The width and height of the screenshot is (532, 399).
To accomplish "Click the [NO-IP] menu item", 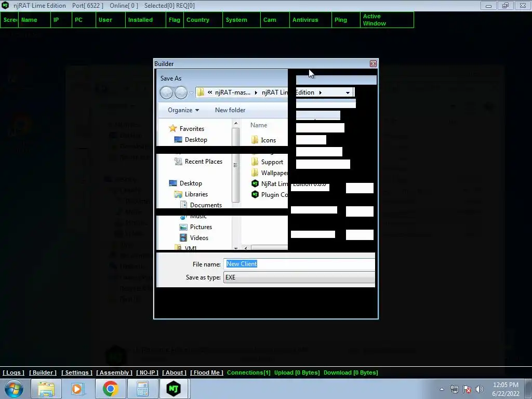I will pyautogui.click(x=147, y=373).
